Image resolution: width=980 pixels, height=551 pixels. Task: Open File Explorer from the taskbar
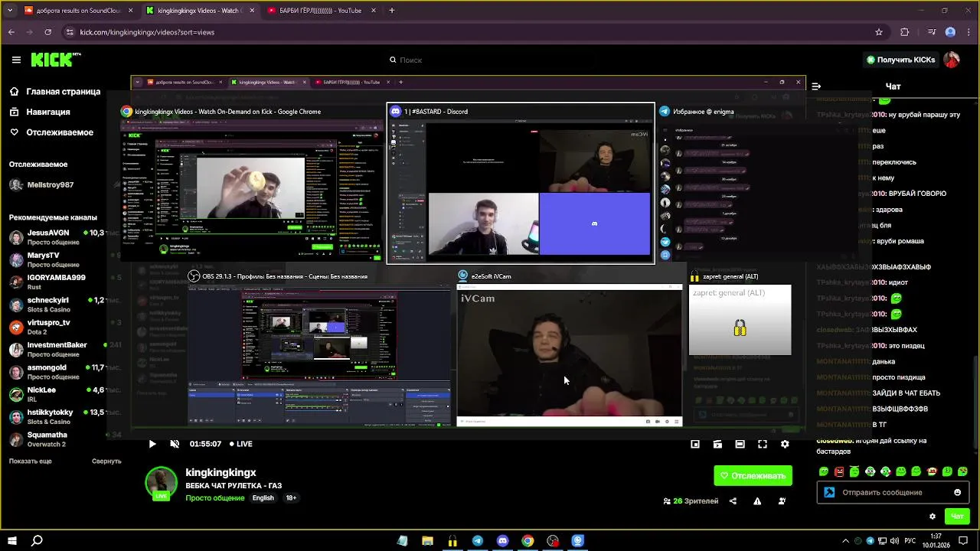click(x=427, y=541)
